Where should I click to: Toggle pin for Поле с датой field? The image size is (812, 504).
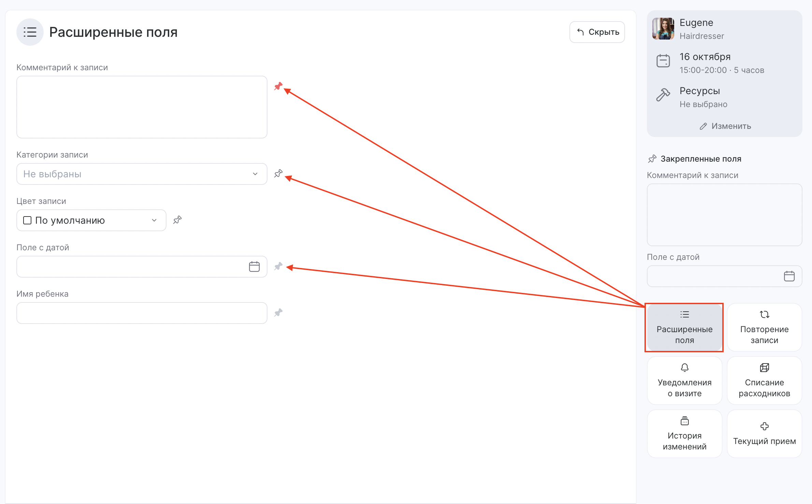[278, 266]
